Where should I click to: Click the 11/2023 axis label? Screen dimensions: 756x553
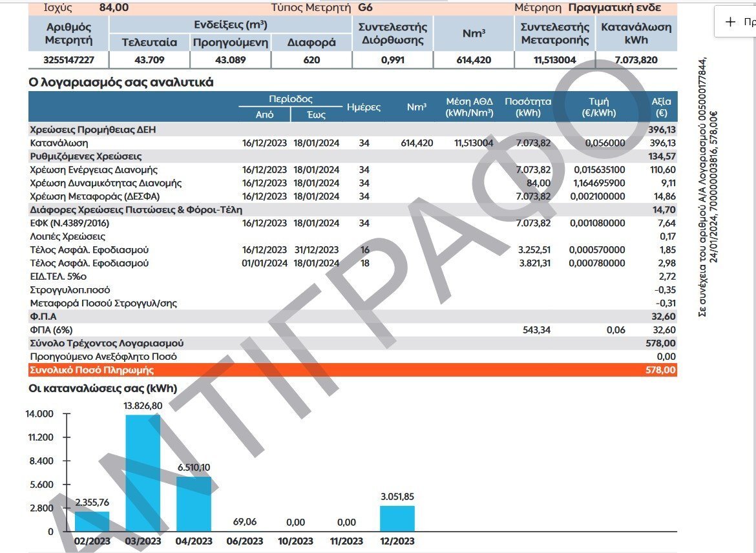pos(346,541)
